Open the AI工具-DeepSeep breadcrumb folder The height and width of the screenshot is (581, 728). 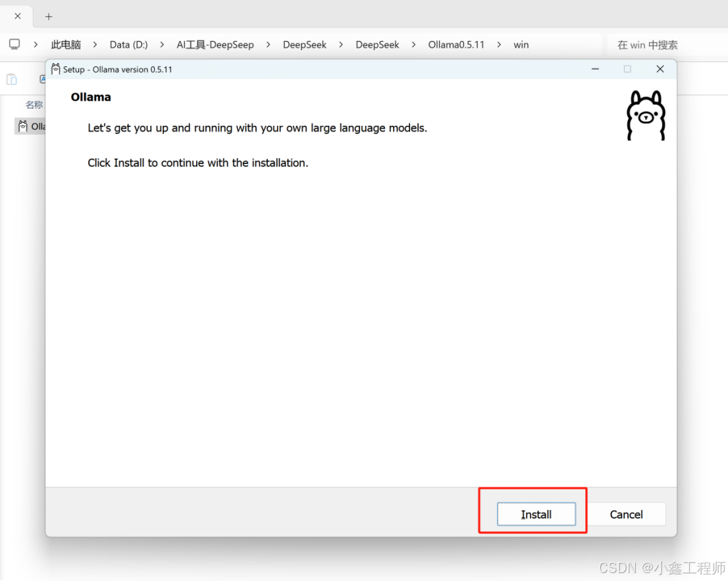pyautogui.click(x=215, y=45)
